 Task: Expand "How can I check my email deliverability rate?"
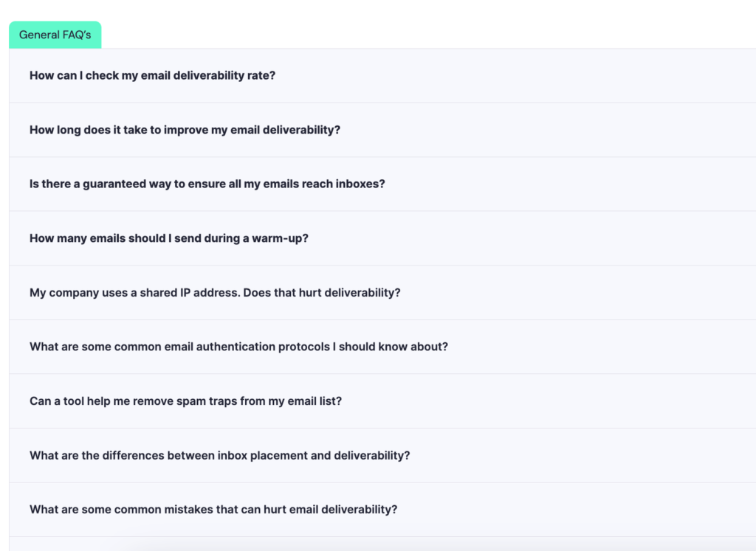152,75
